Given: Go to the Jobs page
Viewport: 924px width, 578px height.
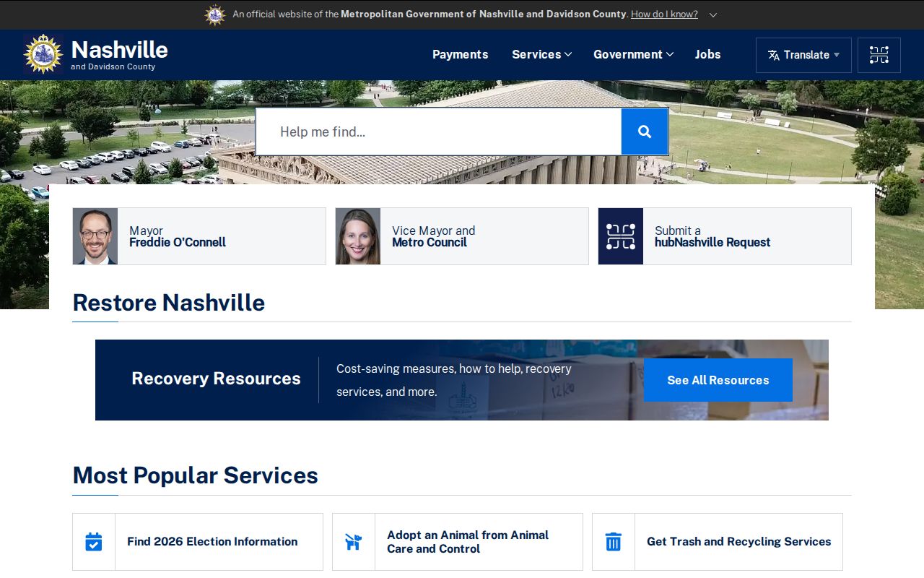Looking at the screenshot, I should point(708,54).
